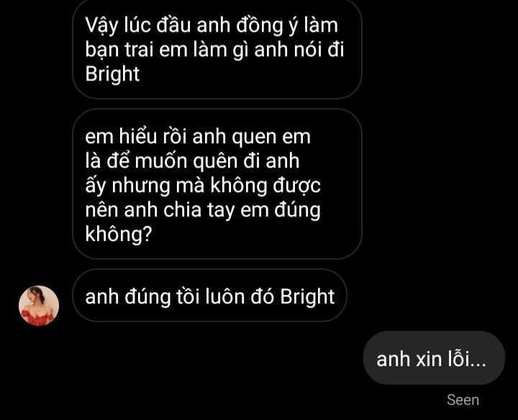The width and height of the screenshot is (518, 420).
Task: Click the ellipsis after 'anh xin lỗi'
Action: pos(478,364)
